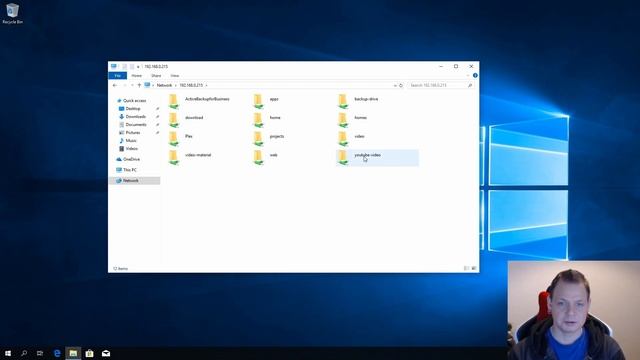Open the Share ribbon tab
The height and width of the screenshot is (360, 640).
pos(156,76)
